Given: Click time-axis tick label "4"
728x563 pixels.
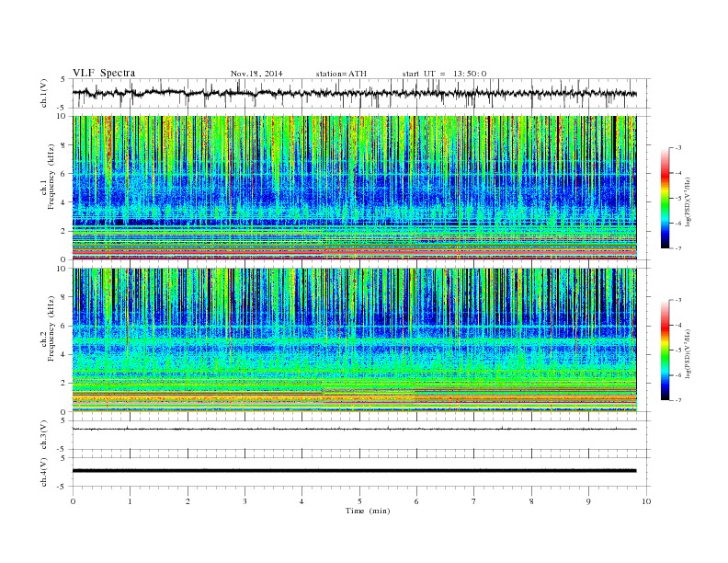Looking at the screenshot, I should point(301,501).
